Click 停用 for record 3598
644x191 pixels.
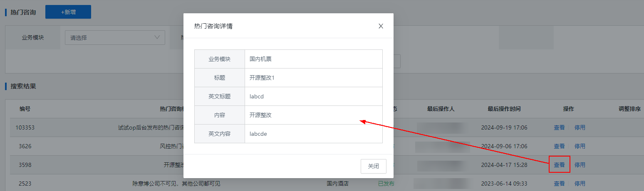580,165
